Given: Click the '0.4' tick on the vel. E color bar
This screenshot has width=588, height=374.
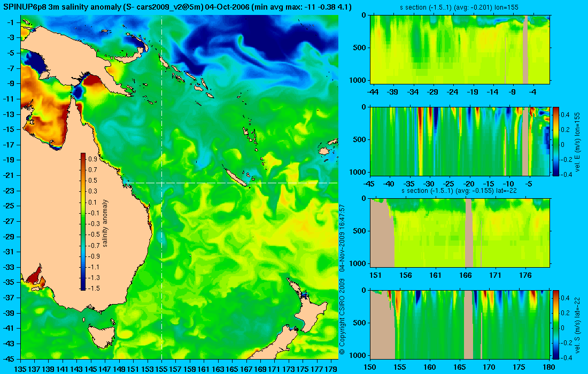Looking at the screenshot, I should [565, 114].
